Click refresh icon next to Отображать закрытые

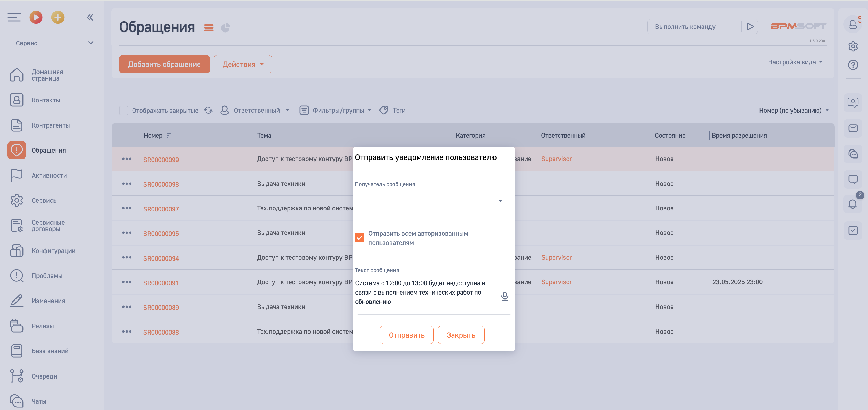208,110
